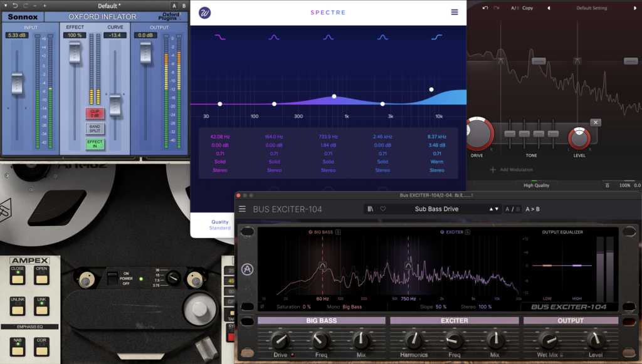Click the Exciter 750 Hz frequency handle
The width and height of the screenshot is (642, 364).
click(408, 266)
